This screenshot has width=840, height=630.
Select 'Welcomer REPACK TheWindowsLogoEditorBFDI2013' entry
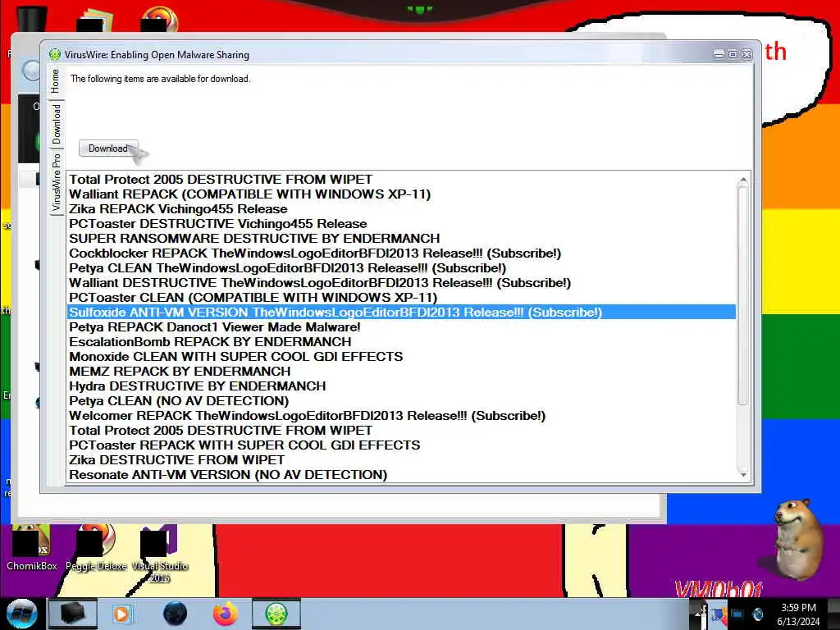pos(401,416)
